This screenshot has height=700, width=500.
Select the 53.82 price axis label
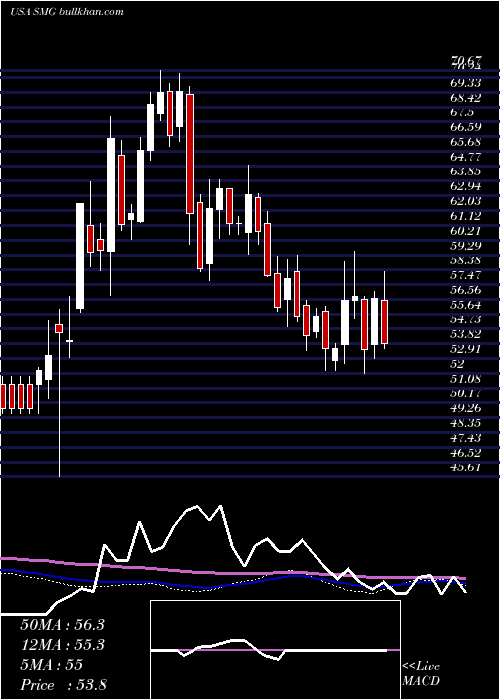[x=466, y=334]
